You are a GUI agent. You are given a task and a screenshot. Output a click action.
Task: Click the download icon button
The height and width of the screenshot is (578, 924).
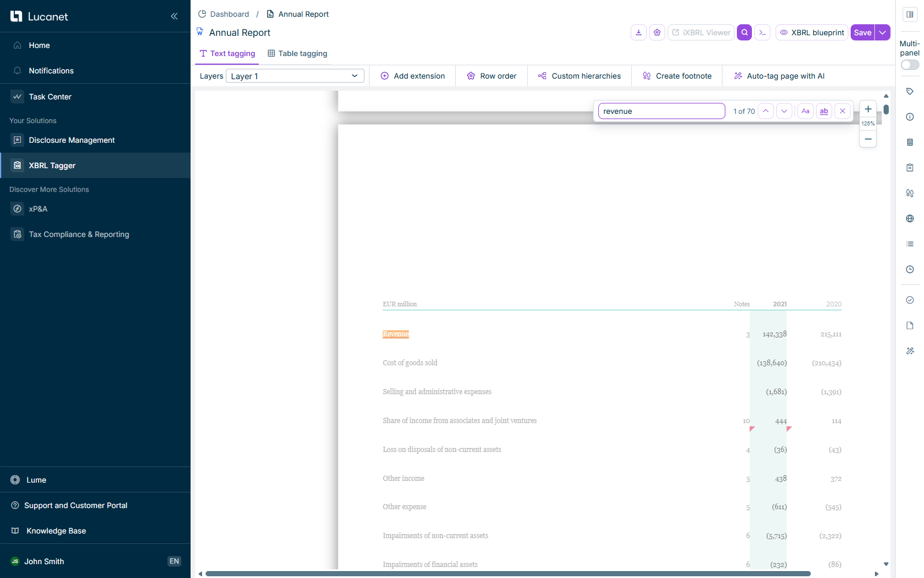[639, 32]
